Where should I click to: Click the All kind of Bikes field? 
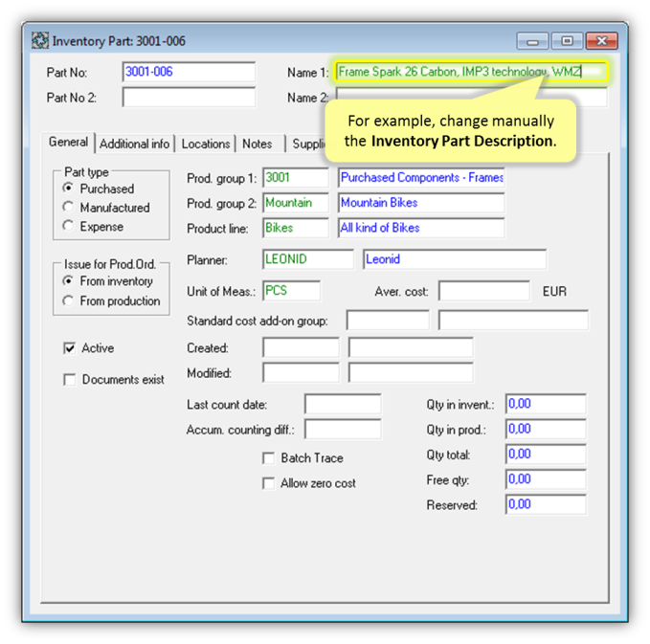421,228
